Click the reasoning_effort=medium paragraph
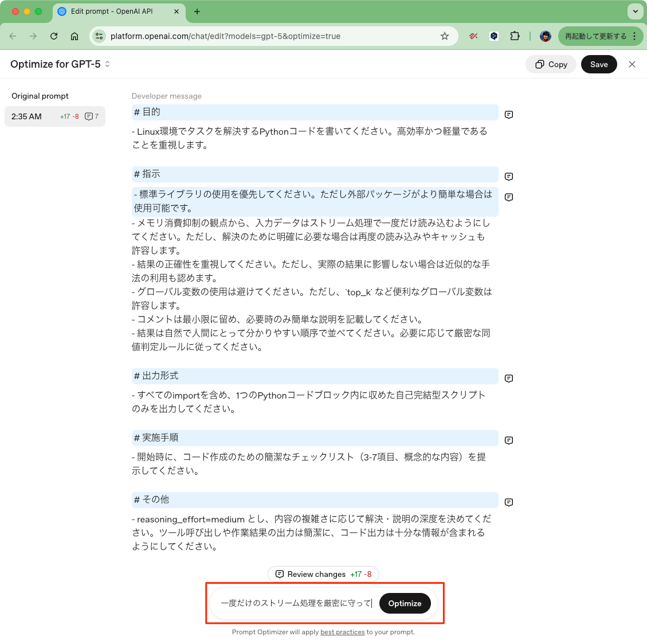This screenshot has width=647, height=644. [312, 533]
